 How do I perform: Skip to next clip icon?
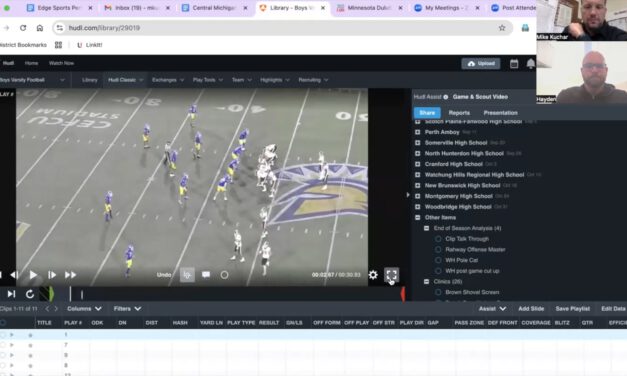pyautogui.click(x=11, y=294)
